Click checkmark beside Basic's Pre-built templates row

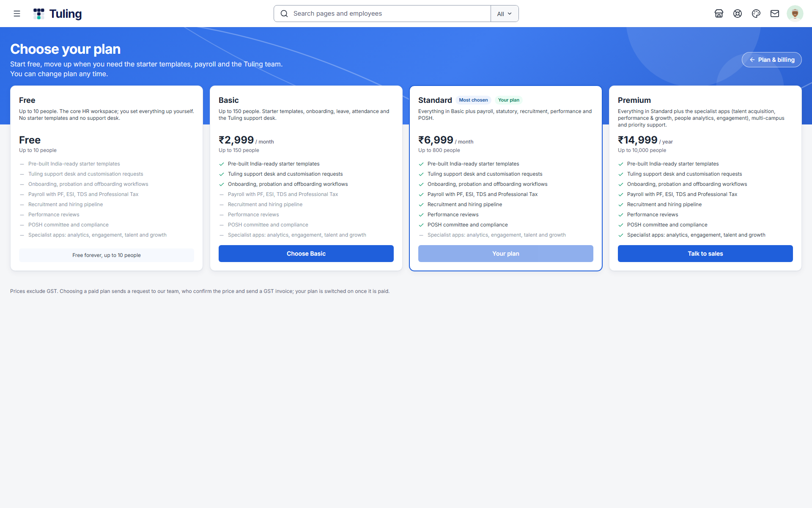pyautogui.click(x=222, y=164)
